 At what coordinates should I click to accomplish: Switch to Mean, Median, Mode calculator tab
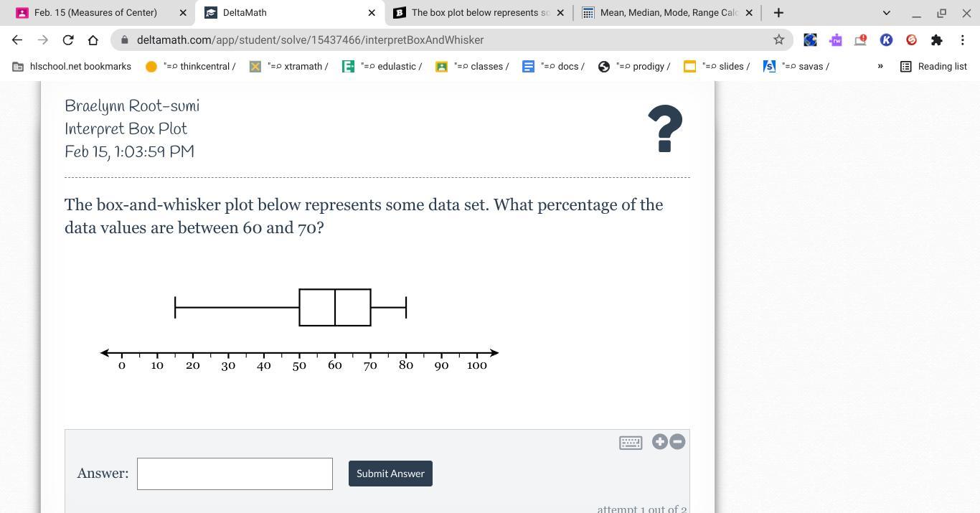[x=668, y=13]
